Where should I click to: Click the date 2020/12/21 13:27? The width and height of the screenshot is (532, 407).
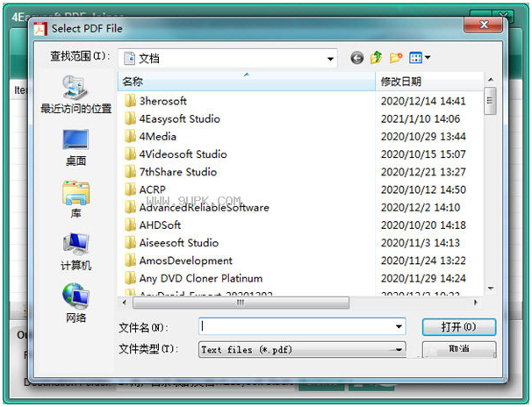pos(423,172)
